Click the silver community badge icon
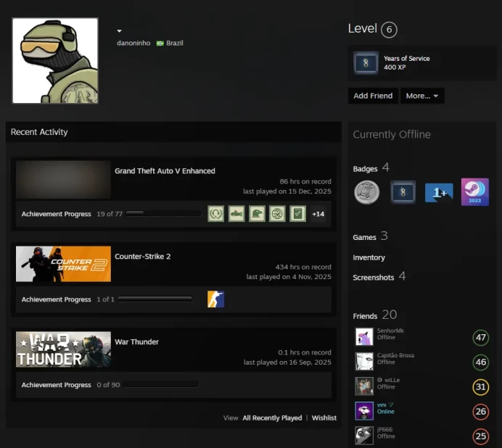The width and height of the screenshot is (502, 448). [x=366, y=192]
